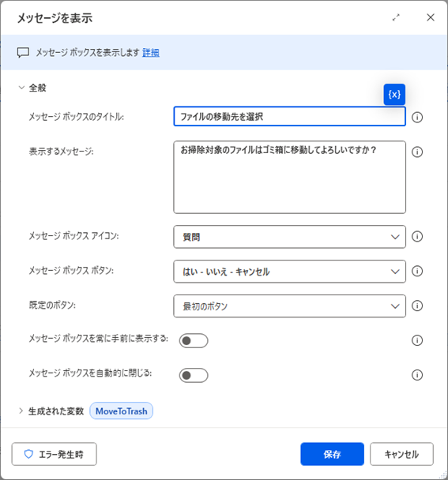Image resolution: width=448 pixels, height=480 pixels.
Task: Collapse the 全般 section
Action: [21, 88]
